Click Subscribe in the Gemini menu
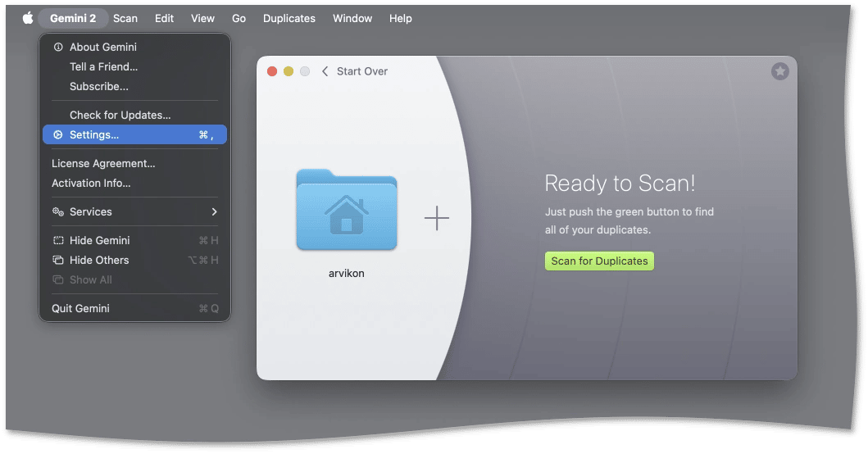This screenshot has height=454, width=868. (98, 87)
